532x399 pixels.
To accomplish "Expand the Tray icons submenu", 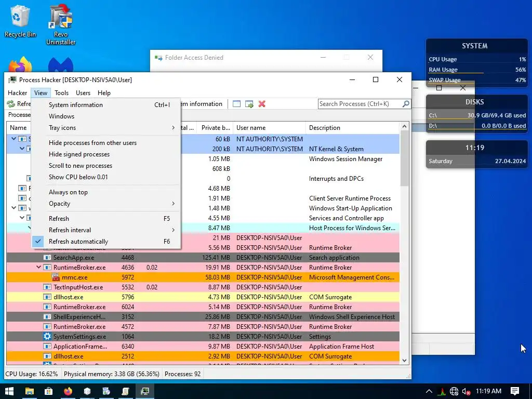I will [105, 128].
